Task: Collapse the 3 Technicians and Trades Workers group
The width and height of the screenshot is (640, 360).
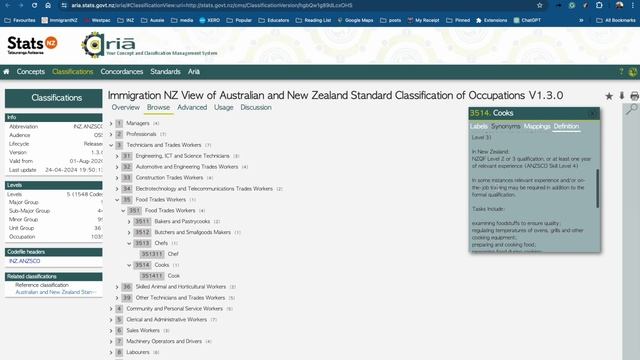Action: [111, 145]
